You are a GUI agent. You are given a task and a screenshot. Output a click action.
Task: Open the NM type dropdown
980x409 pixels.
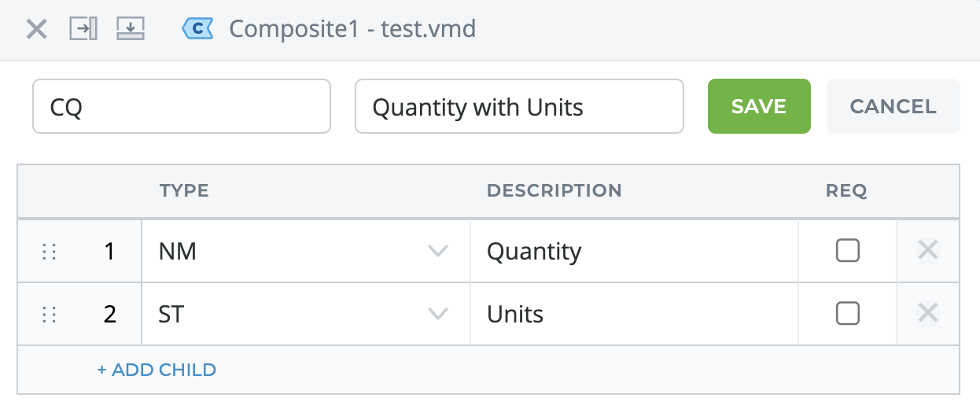(306, 251)
